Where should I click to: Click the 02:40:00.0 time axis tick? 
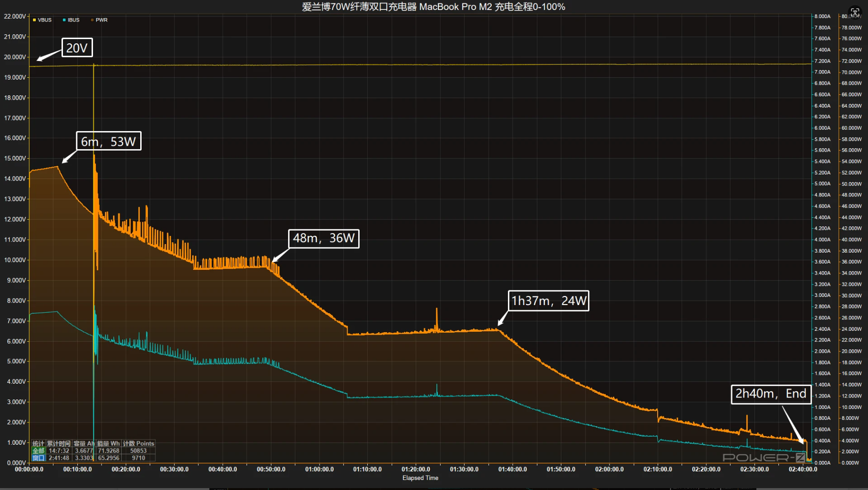(803, 469)
